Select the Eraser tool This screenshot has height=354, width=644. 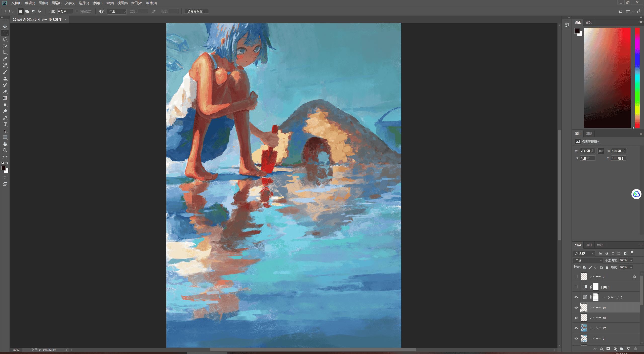point(5,92)
